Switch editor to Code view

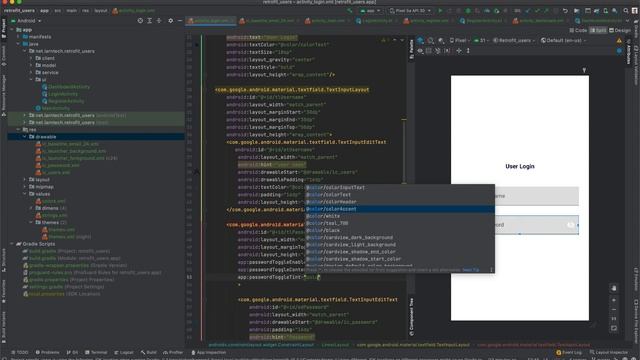(578, 30)
